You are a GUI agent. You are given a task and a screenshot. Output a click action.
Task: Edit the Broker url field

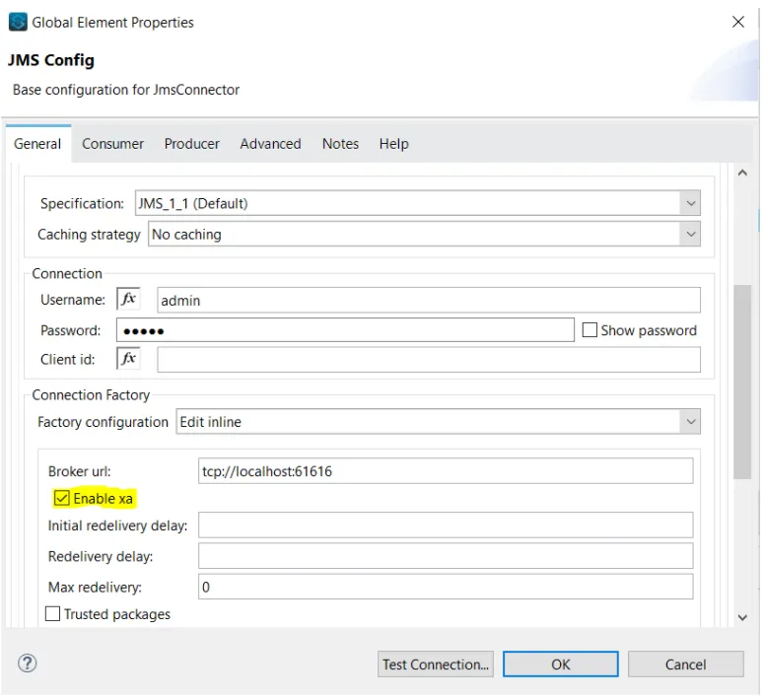pos(446,471)
